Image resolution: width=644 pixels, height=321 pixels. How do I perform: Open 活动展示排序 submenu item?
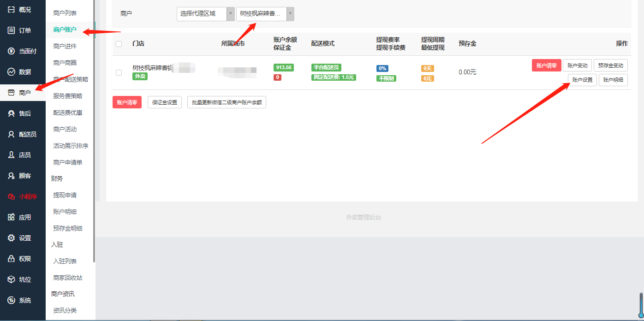click(x=71, y=146)
